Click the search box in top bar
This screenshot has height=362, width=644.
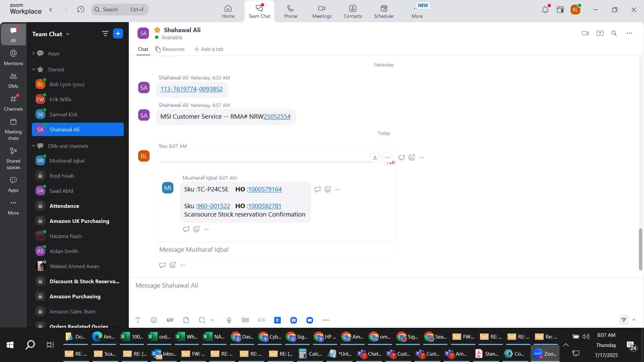(120, 9)
